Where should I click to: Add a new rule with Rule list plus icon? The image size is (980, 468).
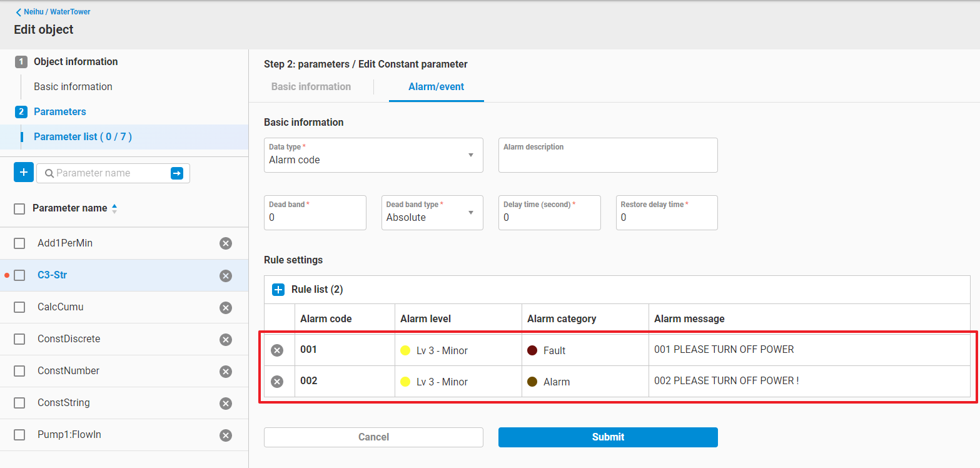click(278, 290)
